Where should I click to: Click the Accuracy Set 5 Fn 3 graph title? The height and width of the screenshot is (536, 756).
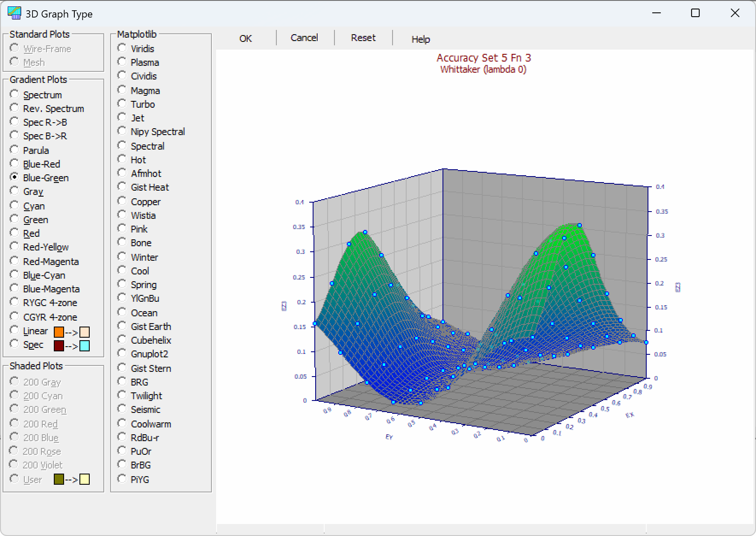coord(483,58)
